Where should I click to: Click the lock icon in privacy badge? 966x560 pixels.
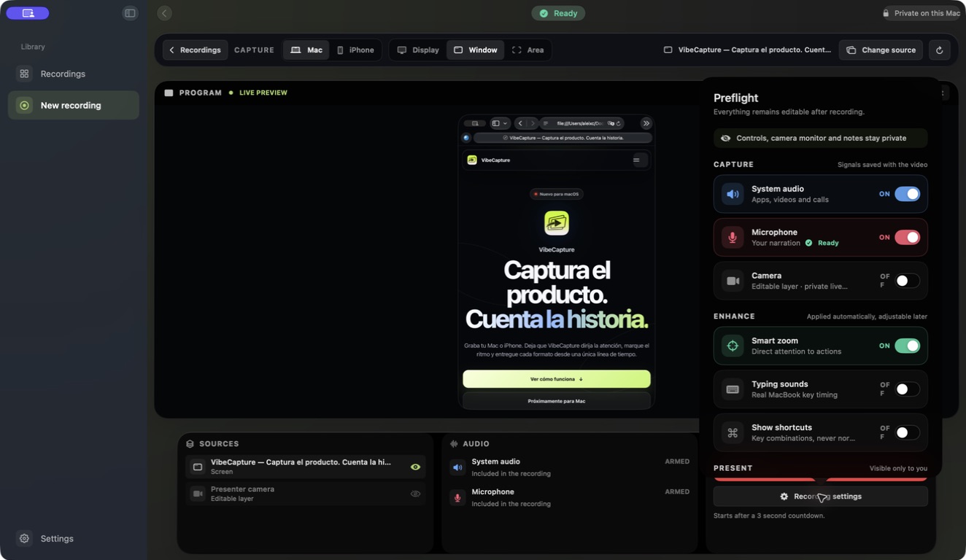click(886, 13)
